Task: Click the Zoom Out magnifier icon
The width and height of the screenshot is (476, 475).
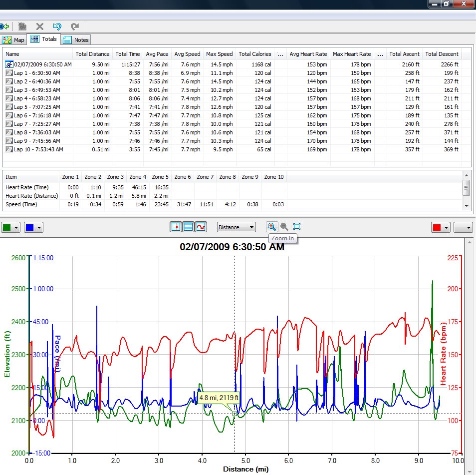Action: pyautogui.click(x=284, y=227)
